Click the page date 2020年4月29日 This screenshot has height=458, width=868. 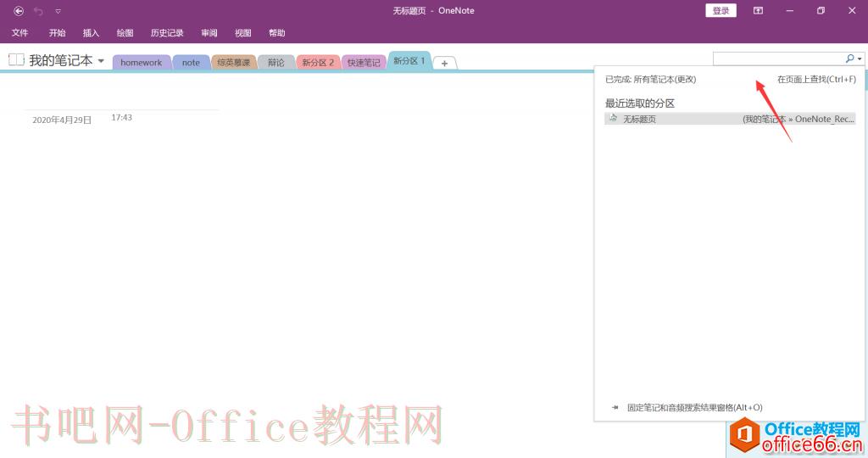(62, 120)
